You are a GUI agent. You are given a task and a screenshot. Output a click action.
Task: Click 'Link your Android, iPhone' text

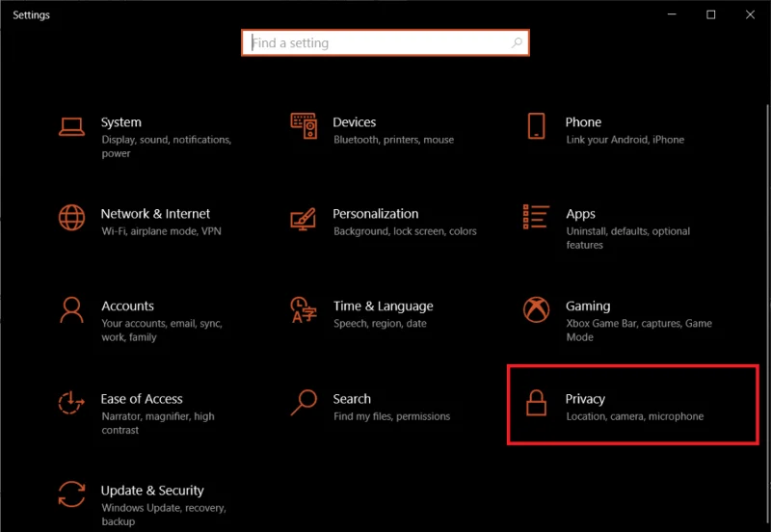click(x=625, y=140)
